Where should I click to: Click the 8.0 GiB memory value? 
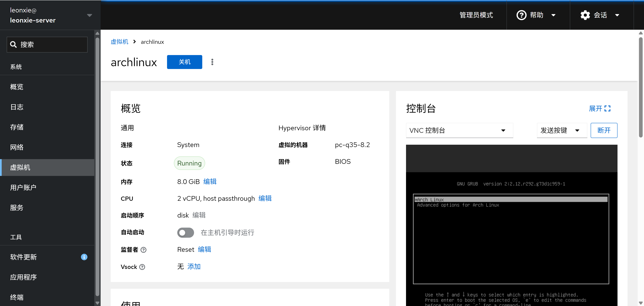tap(189, 182)
